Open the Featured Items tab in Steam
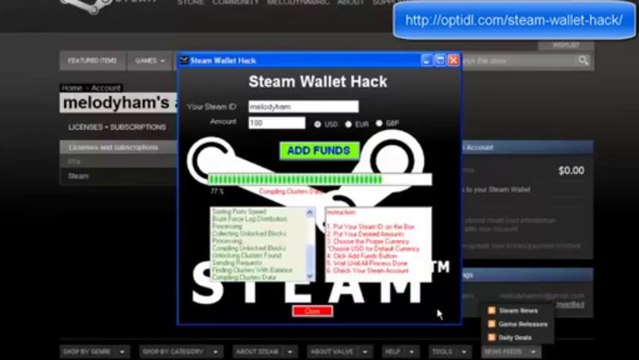The height and width of the screenshot is (360, 639). coord(93,61)
